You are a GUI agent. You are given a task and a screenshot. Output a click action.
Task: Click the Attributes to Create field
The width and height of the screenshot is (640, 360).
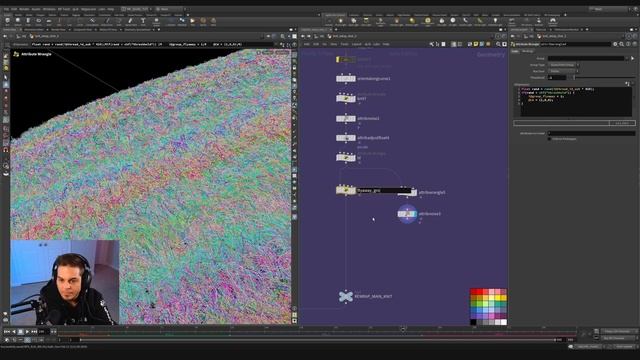point(591,133)
